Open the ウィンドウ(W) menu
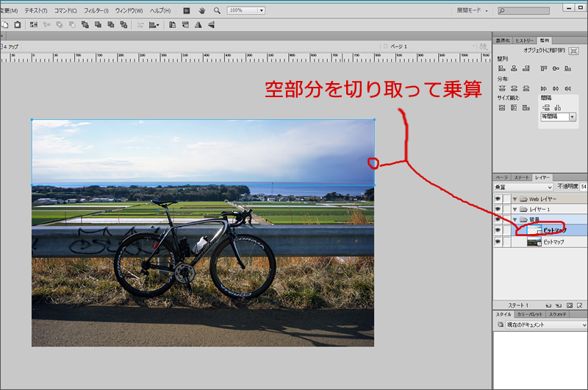Viewport: 588px width, 390px height. tap(129, 10)
